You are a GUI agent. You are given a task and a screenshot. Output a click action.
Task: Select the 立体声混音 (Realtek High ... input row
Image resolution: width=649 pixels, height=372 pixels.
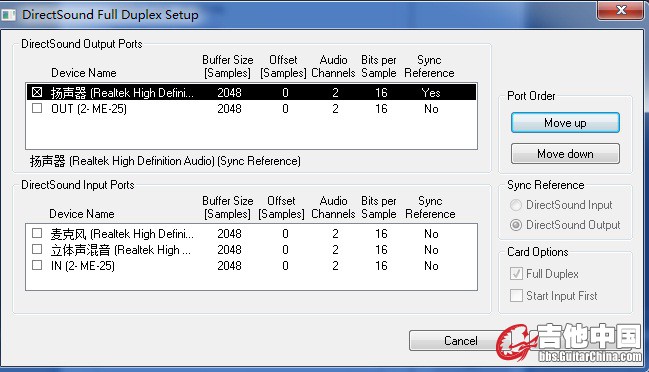pos(252,250)
